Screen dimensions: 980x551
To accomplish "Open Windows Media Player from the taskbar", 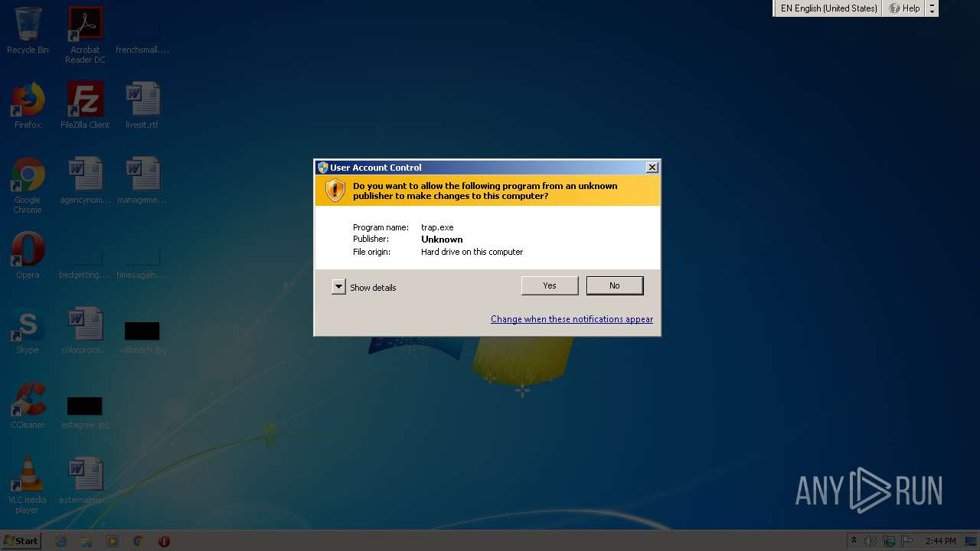I will pyautogui.click(x=113, y=541).
